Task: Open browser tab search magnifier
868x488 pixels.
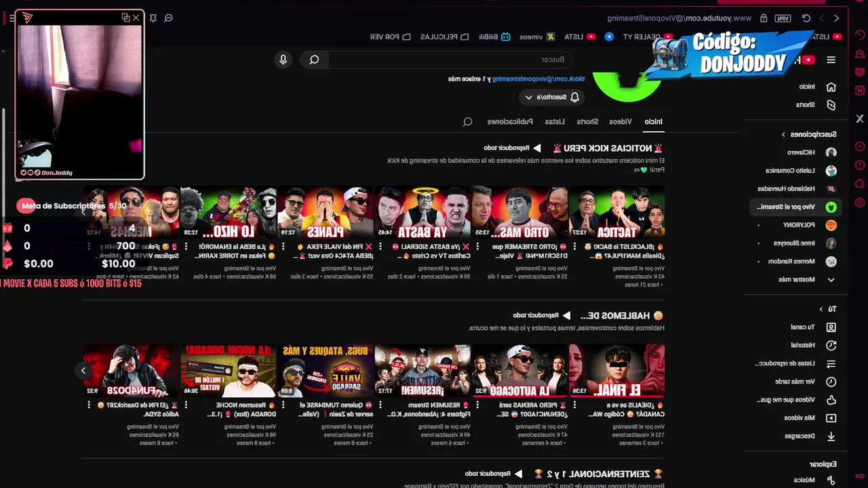Action: [169, 18]
